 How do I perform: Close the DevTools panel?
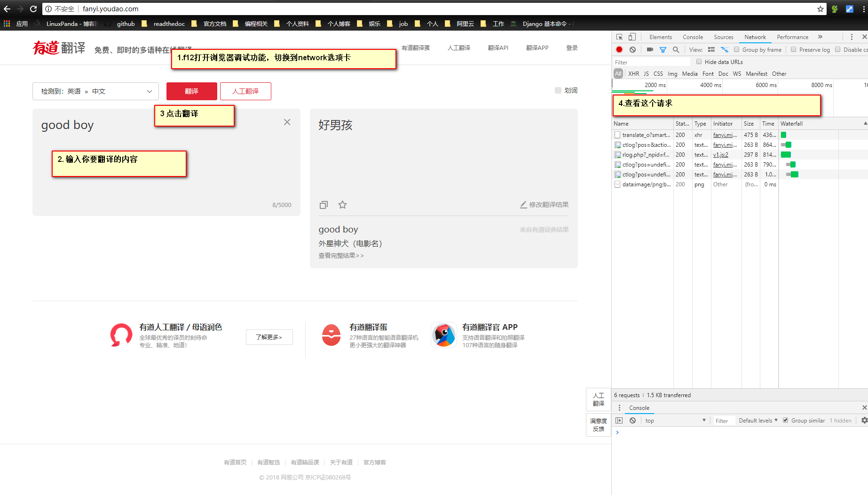coord(864,37)
